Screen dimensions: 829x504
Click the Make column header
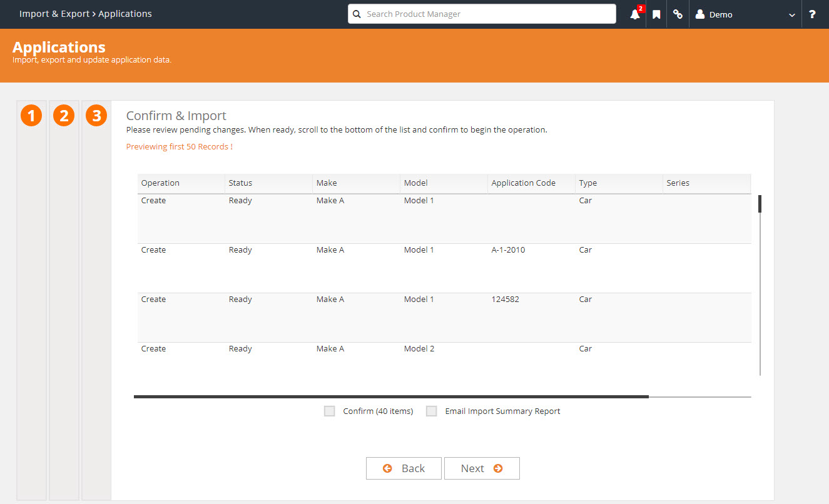click(357, 183)
